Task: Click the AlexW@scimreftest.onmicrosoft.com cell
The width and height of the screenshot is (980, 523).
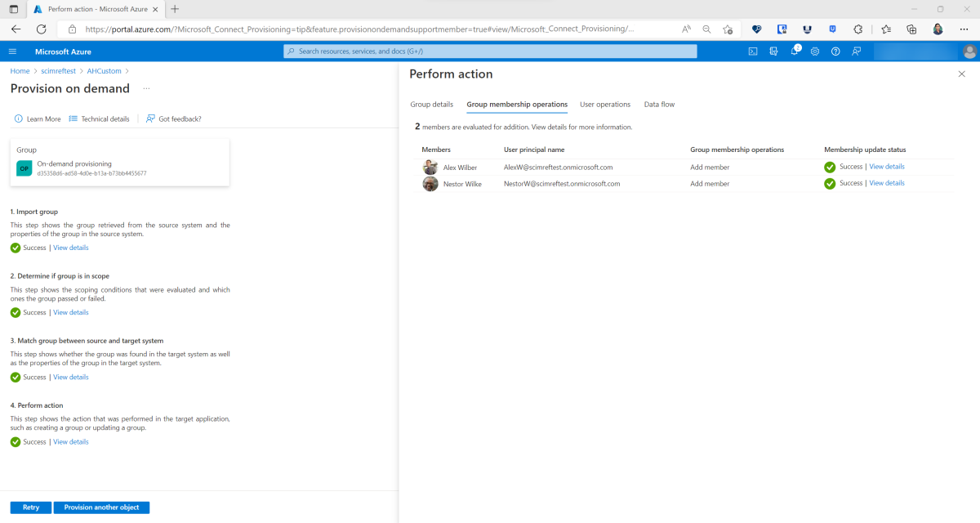Action: (559, 167)
